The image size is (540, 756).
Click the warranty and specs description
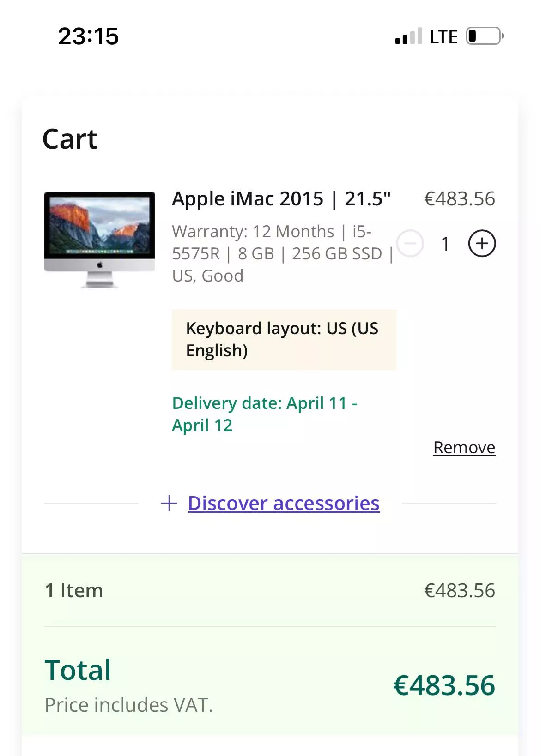(282, 253)
